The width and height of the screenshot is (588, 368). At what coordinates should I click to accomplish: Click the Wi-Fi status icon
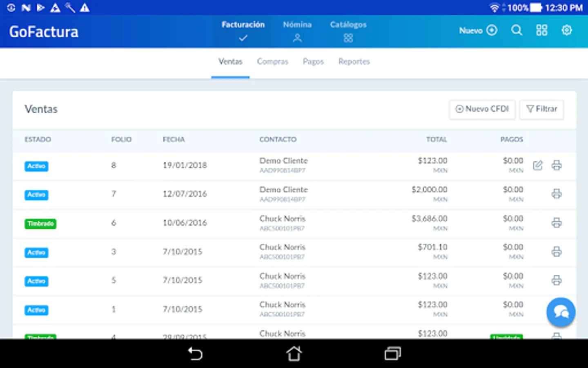(x=494, y=8)
